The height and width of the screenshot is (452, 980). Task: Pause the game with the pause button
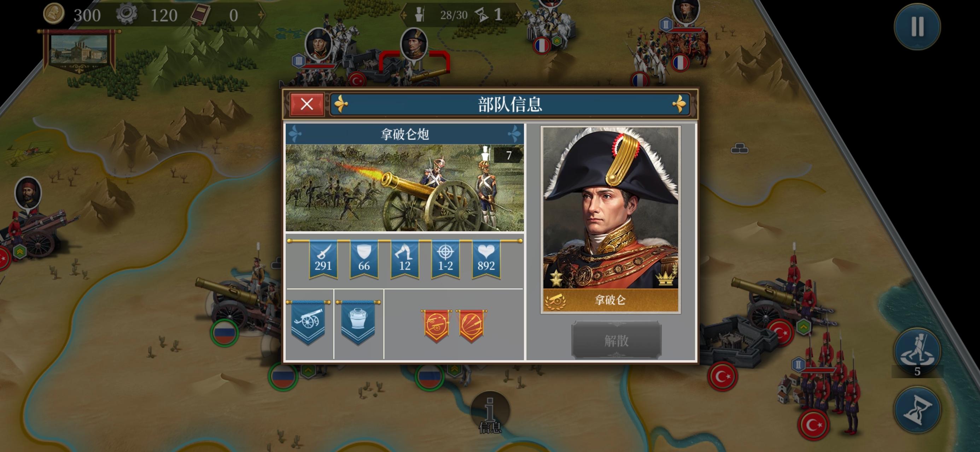pos(917,26)
